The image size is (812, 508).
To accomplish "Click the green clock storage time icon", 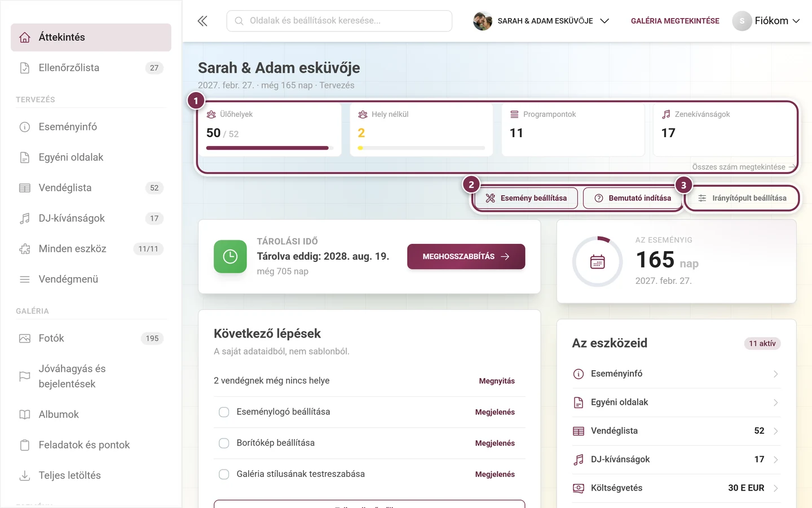I will click(x=230, y=256).
